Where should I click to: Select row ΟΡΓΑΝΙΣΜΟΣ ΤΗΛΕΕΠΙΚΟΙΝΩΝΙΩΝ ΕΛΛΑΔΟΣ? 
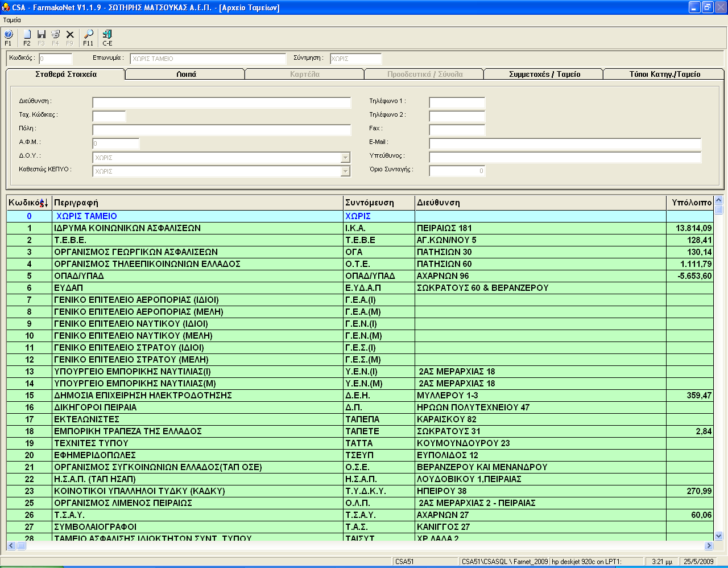coord(360,264)
